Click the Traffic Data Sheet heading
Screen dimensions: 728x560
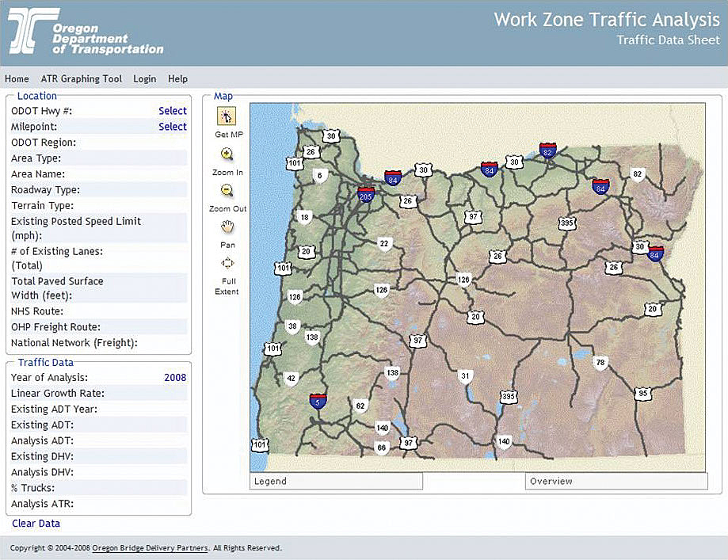668,40
